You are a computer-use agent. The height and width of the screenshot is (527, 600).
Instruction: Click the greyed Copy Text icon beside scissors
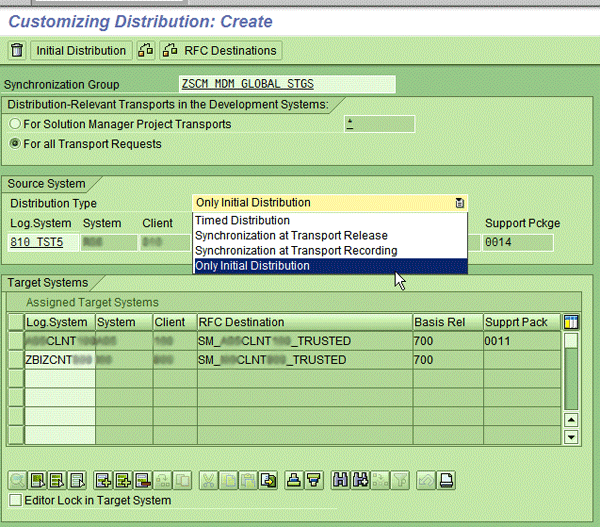(x=229, y=480)
